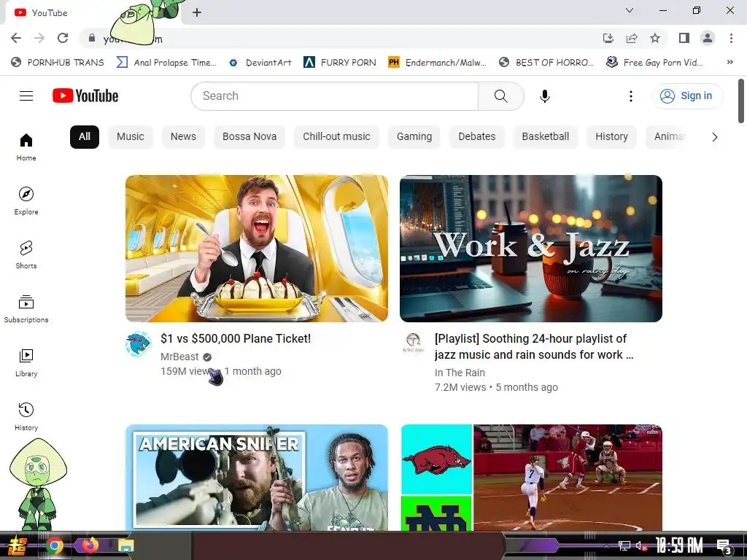747x560 pixels.
Task: Select the Music filter chip
Action: tap(130, 136)
